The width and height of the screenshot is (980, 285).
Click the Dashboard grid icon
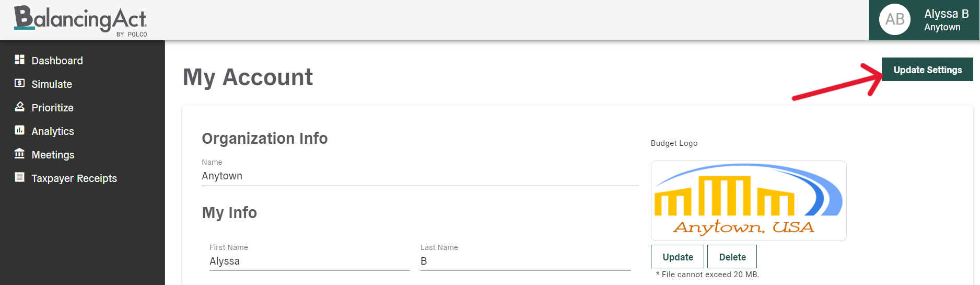(20, 60)
